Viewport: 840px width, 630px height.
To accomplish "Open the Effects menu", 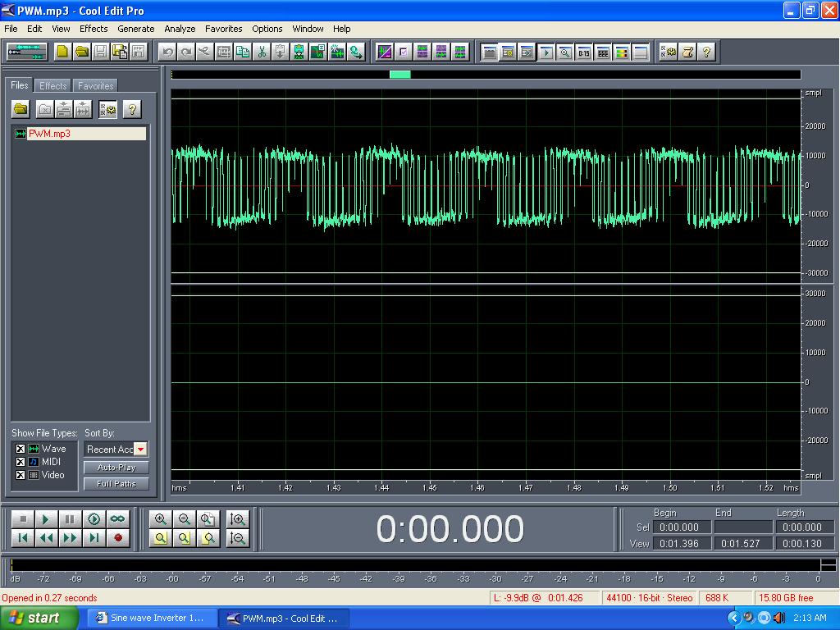I will click(x=94, y=29).
